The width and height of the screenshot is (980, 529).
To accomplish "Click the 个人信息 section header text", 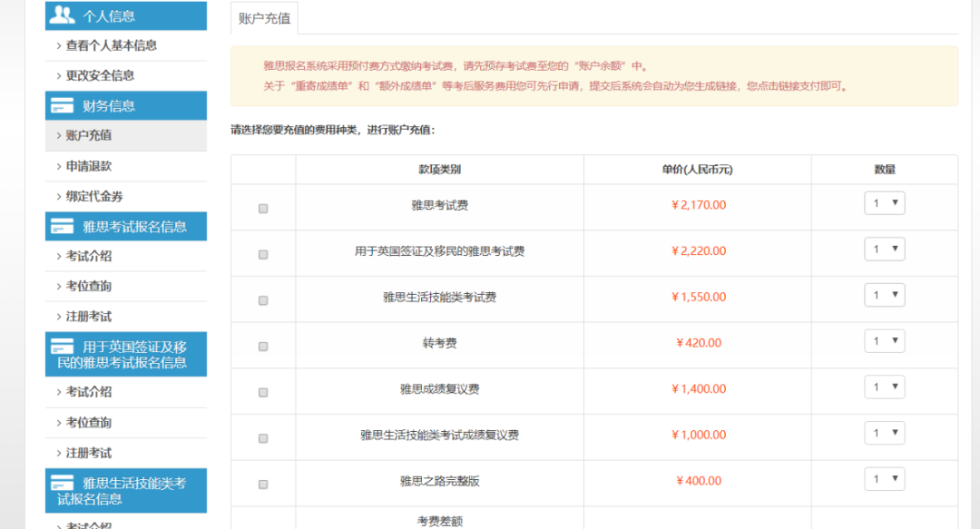I will click(x=110, y=16).
